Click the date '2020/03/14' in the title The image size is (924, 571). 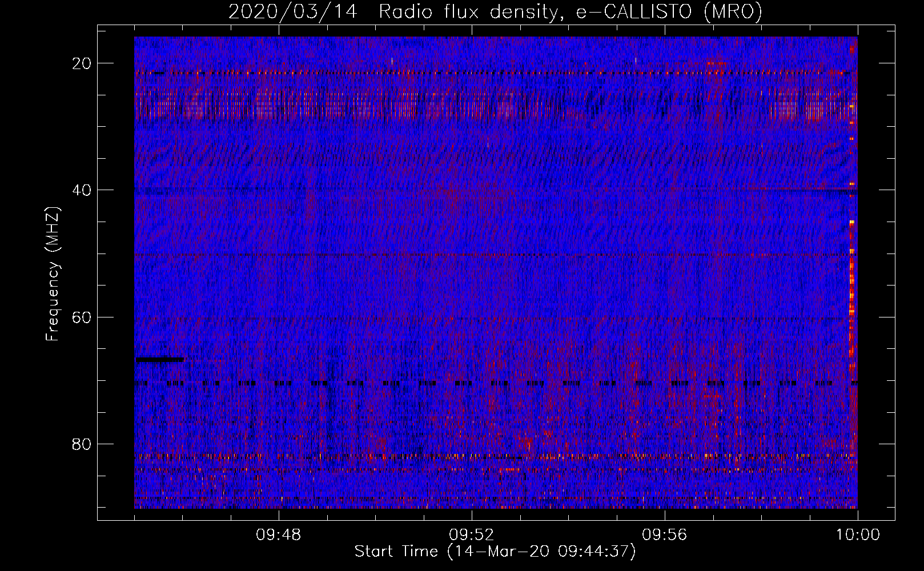pos(292,12)
